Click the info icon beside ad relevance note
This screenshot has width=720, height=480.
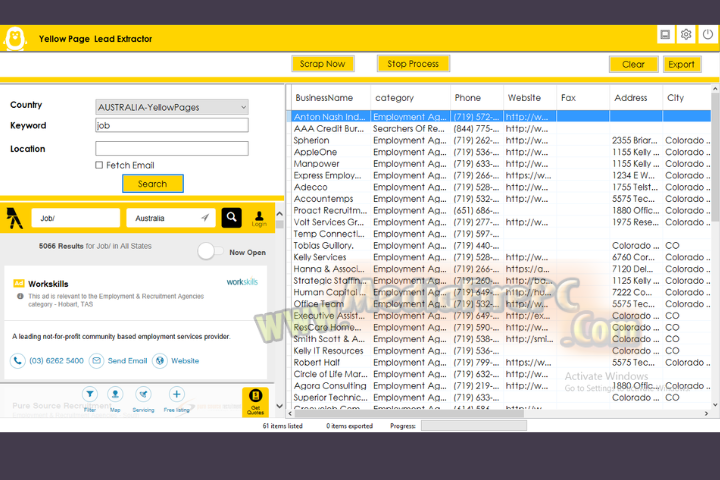20,296
